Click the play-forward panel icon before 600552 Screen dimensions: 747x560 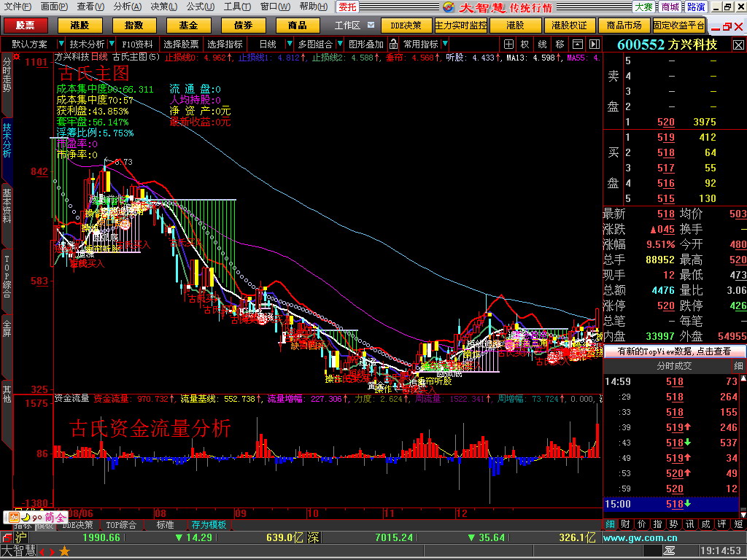(x=594, y=44)
